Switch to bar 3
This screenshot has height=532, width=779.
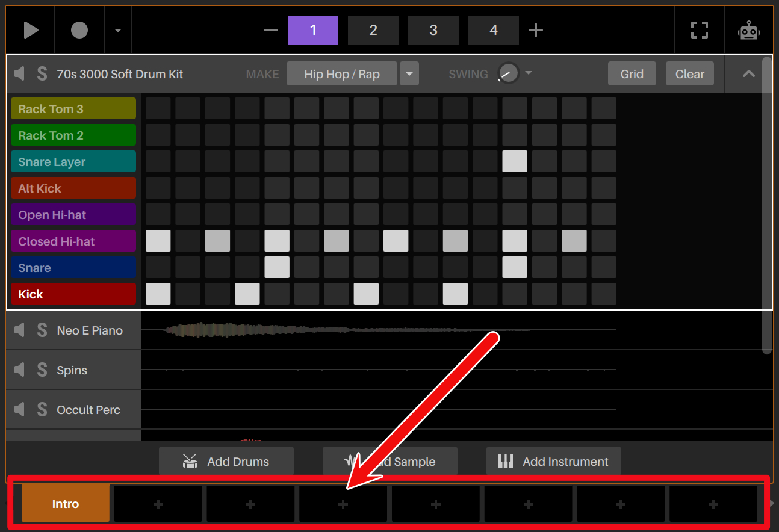pos(433,29)
